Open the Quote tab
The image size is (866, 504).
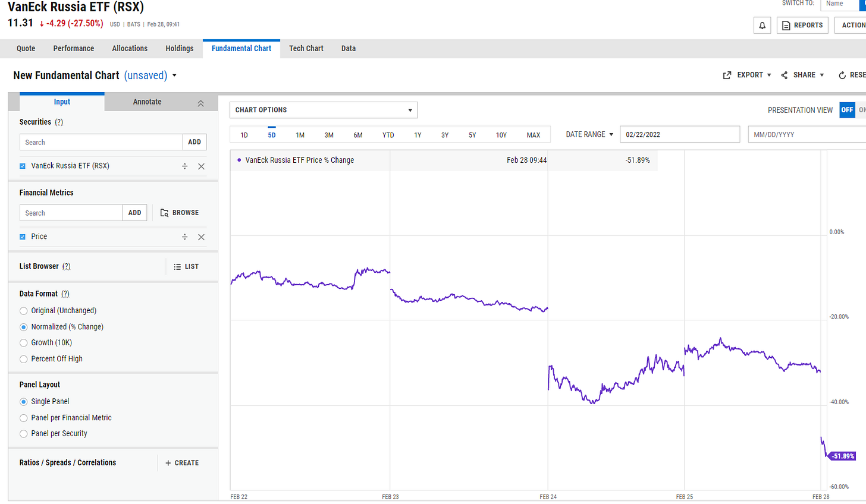pyautogui.click(x=26, y=49)
